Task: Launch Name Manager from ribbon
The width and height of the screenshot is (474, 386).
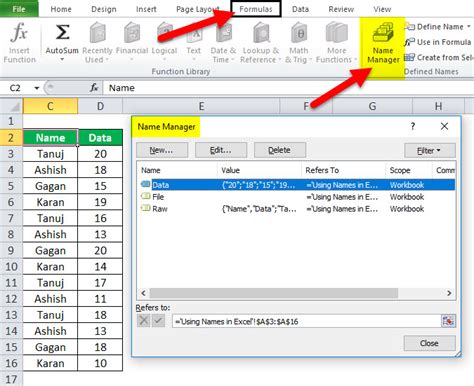Action: pos(383,43)
